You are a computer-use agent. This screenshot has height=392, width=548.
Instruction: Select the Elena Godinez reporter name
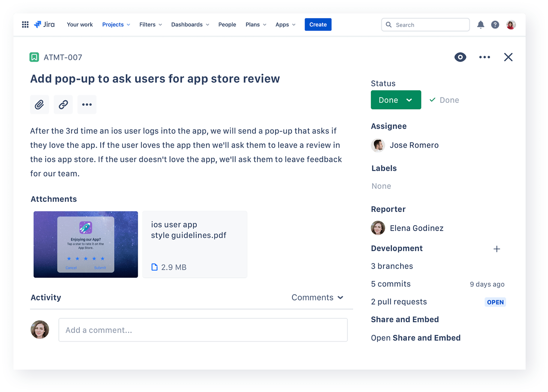[x=417, y=228]
